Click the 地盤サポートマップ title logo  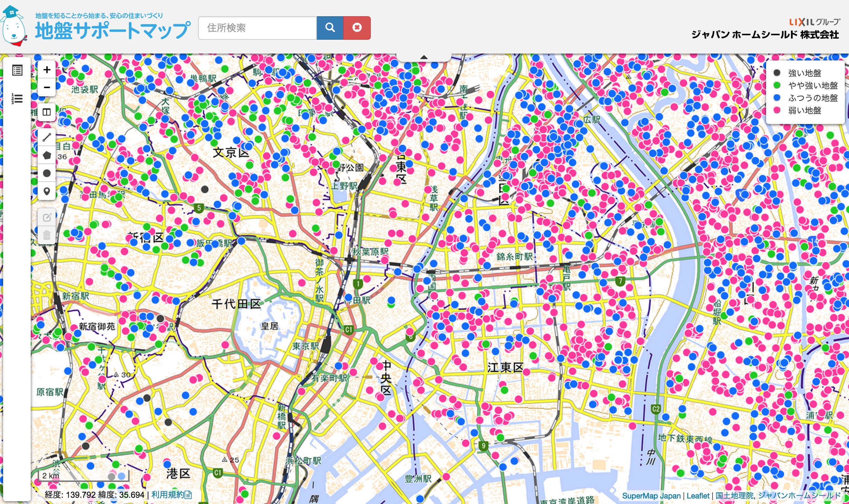click(113, 30)
